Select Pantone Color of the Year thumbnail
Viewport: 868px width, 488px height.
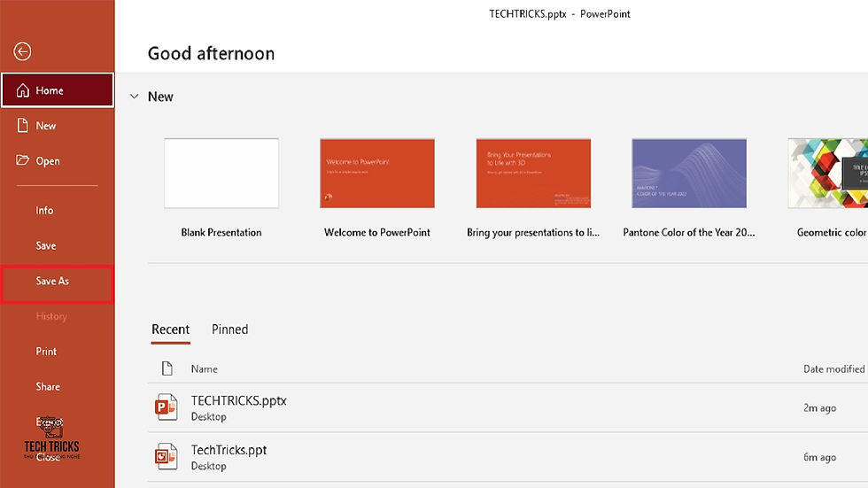(x=689, y=174)
